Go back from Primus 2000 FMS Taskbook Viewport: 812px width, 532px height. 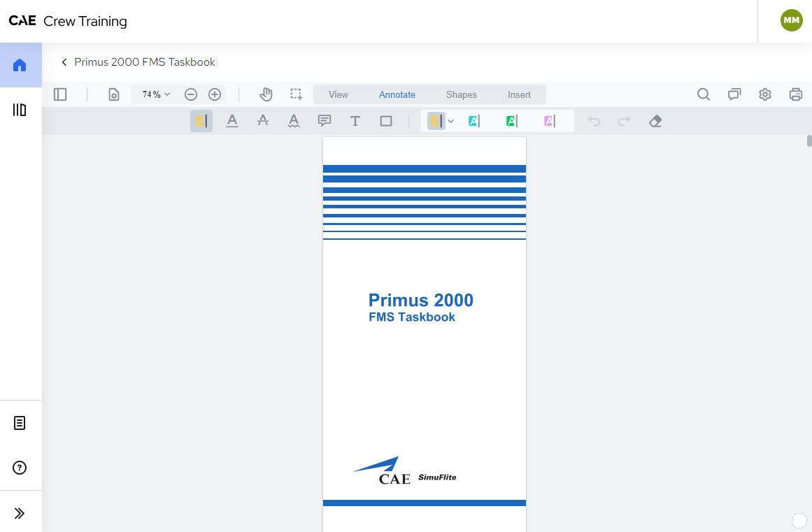coord(64,62)
